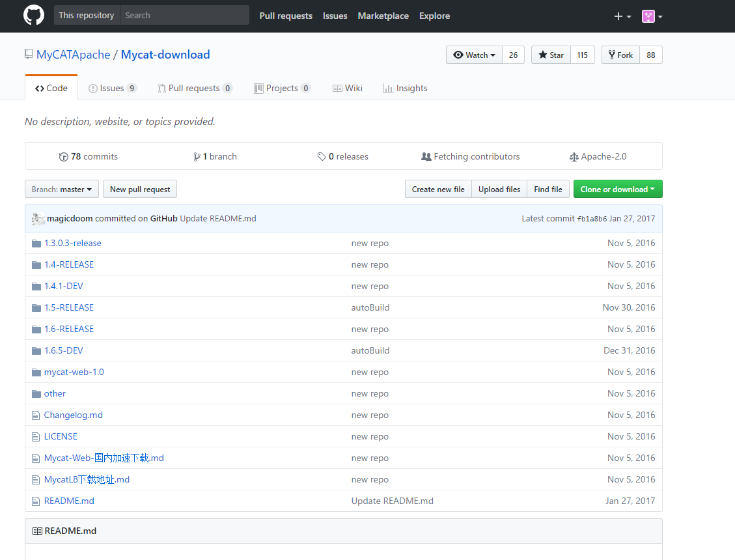
Task: Click magicdoom's avatar in commit bar
Action: tap(38, 219)
